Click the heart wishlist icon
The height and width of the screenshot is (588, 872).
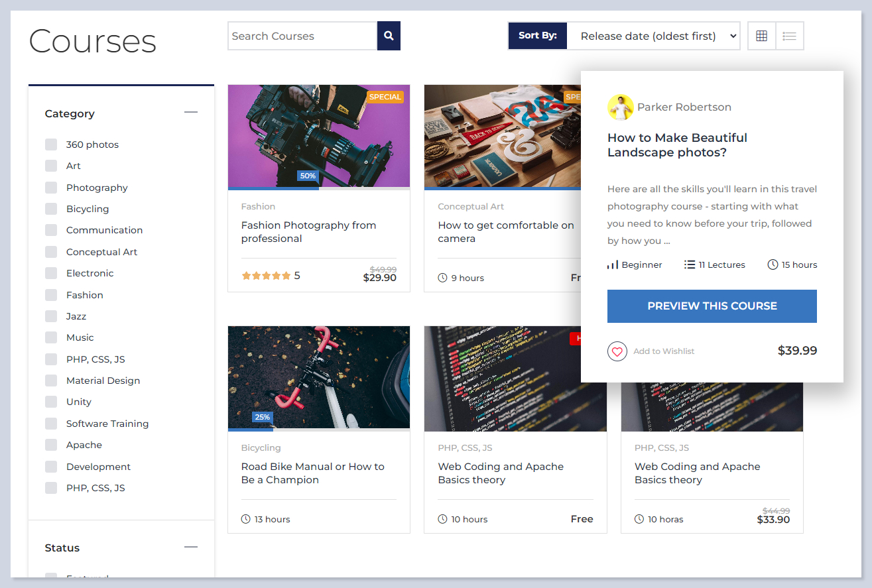click(x=617, y=351)
